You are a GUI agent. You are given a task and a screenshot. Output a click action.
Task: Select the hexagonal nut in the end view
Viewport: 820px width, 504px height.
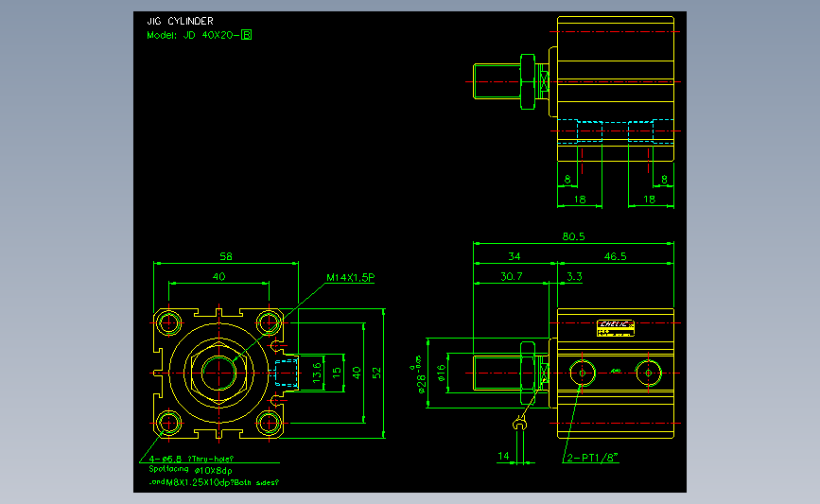coord(218,373)
